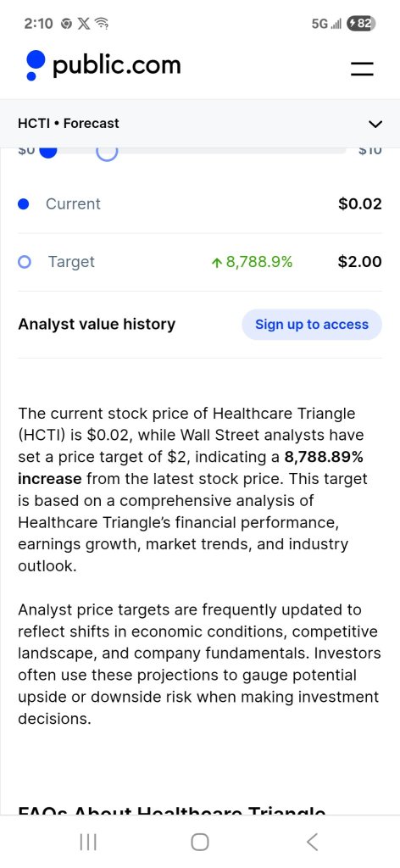Click Sign up to access button
Screen dimensions: 400x868
coord(312,325)
